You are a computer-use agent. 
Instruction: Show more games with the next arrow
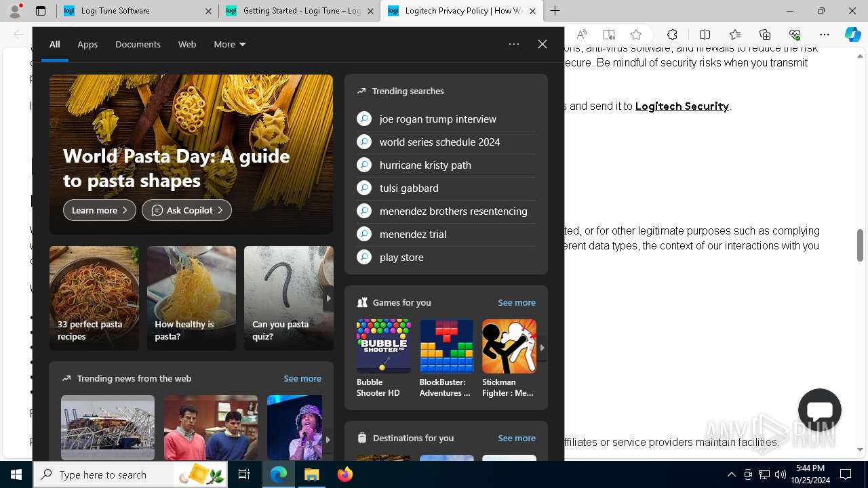tap(542, 348)
